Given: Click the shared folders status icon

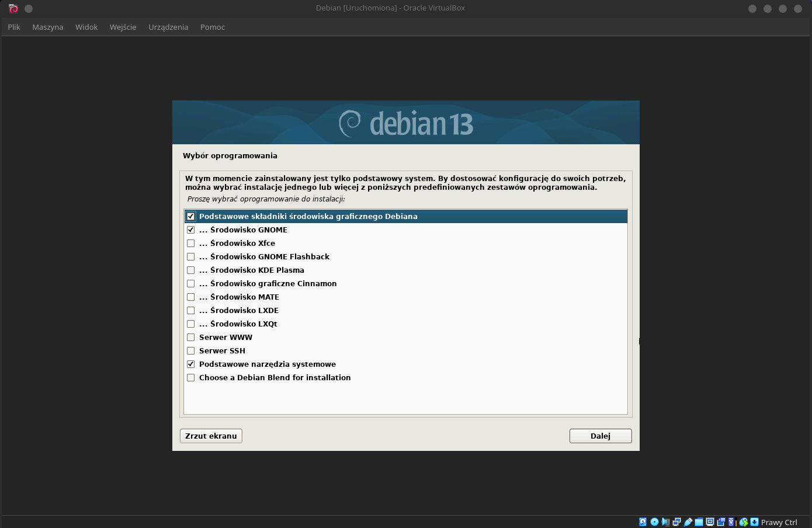Looking at the screenshot, I should (699, 522).
